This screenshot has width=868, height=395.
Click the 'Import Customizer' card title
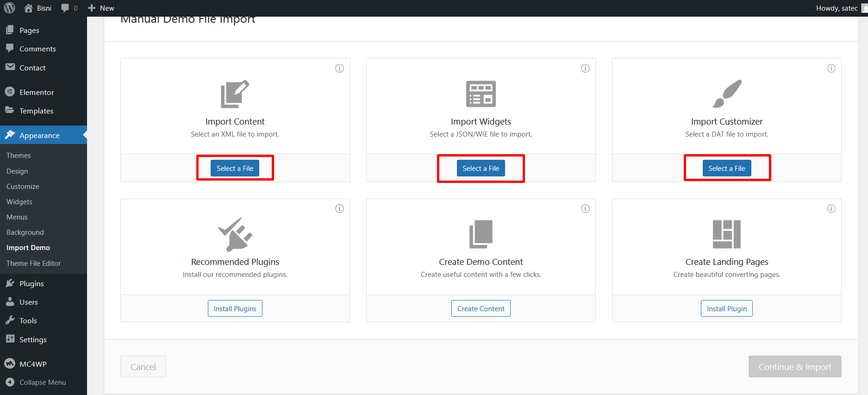pos(727,121)
